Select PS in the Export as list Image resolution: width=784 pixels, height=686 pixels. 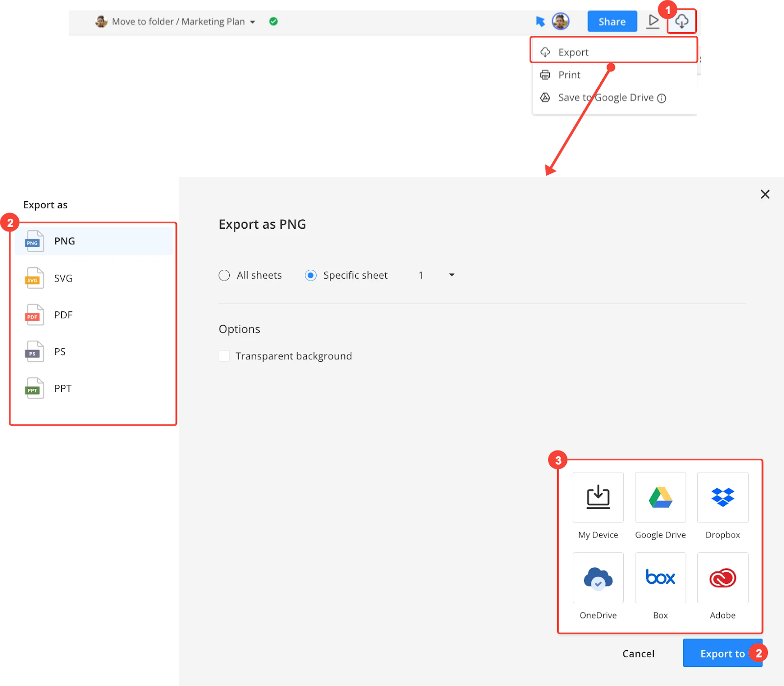(94, 351)
